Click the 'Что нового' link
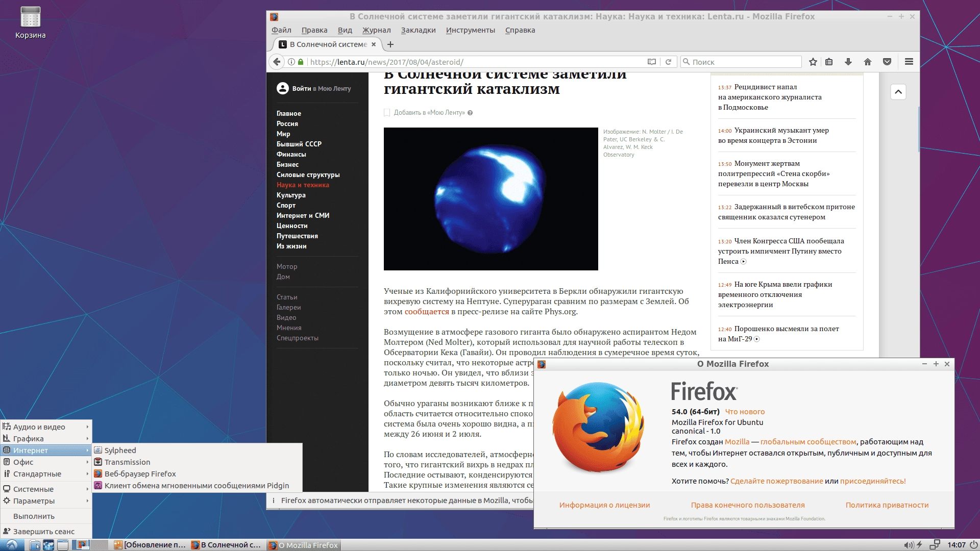 tap(745, 412)
